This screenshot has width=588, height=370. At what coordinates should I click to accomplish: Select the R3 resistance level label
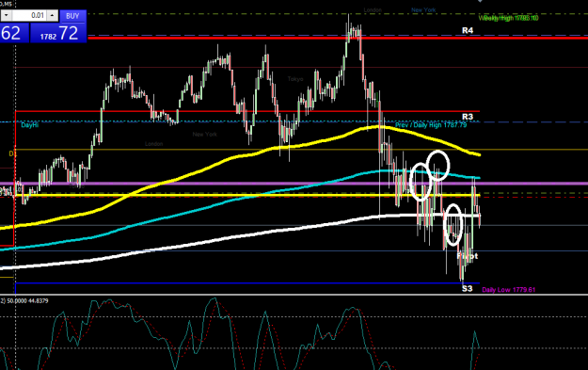pos(468,117)
